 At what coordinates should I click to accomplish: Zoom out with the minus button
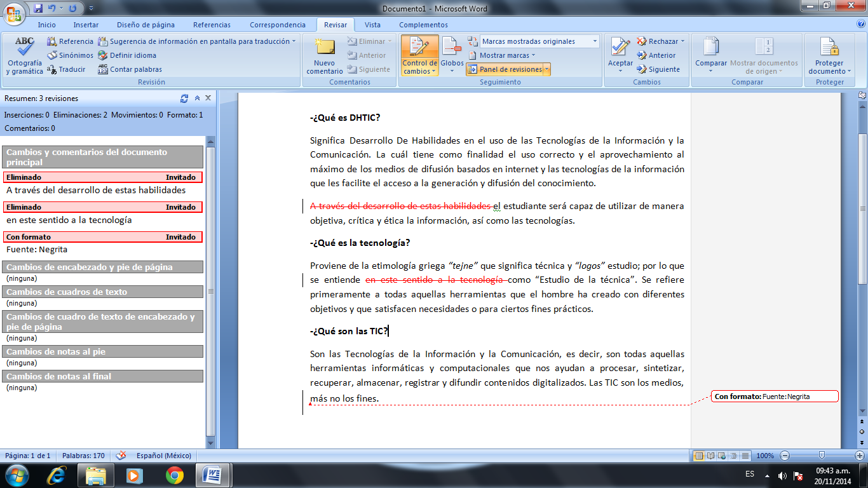785,456
